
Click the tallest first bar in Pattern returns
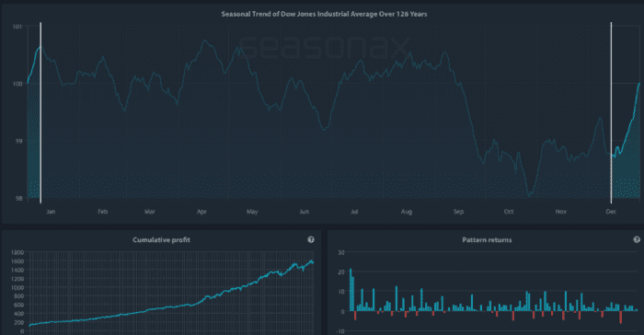point(351,290)
